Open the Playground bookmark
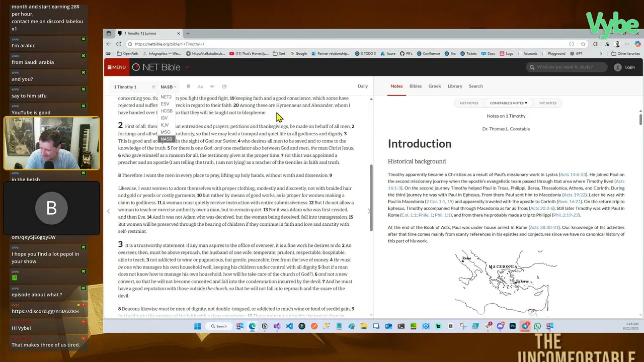The height and width of the screenshot is (362, 644). click(553, 53)
